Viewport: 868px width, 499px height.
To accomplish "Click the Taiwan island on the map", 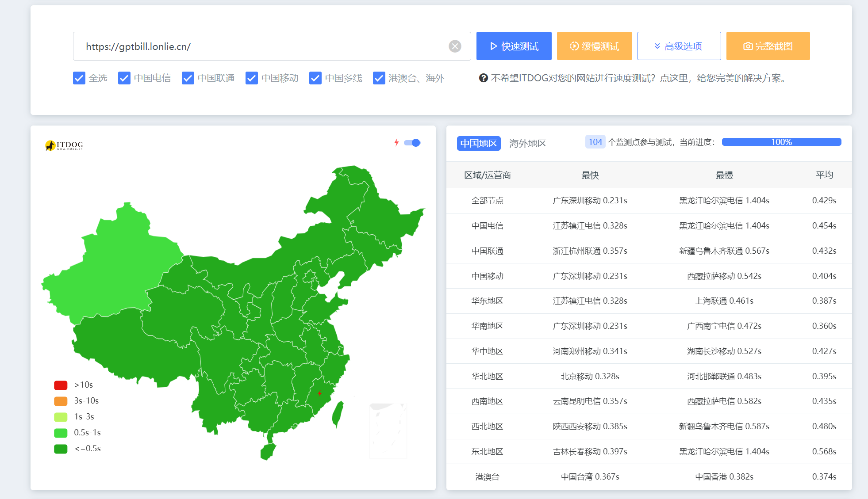I will [338, 414].
